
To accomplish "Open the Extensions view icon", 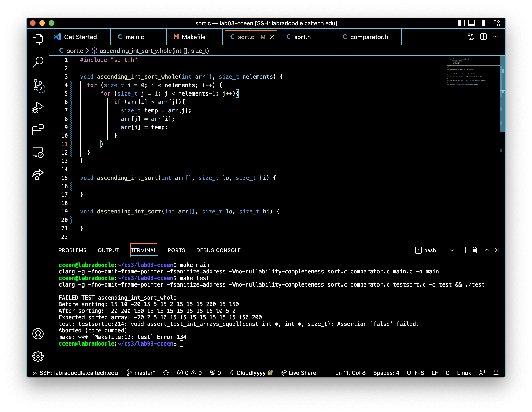I will pyautogui.click(x=38, y=130).
